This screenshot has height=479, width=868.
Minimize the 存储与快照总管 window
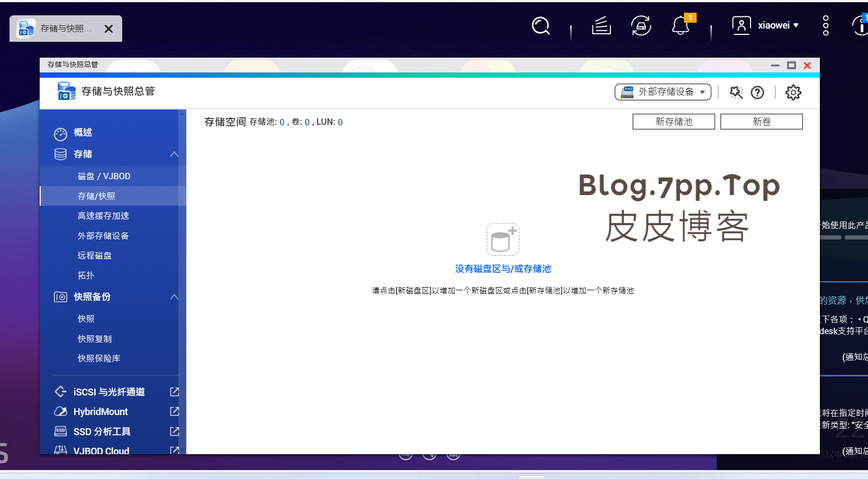pyautogui.click(x=775, y=66)
